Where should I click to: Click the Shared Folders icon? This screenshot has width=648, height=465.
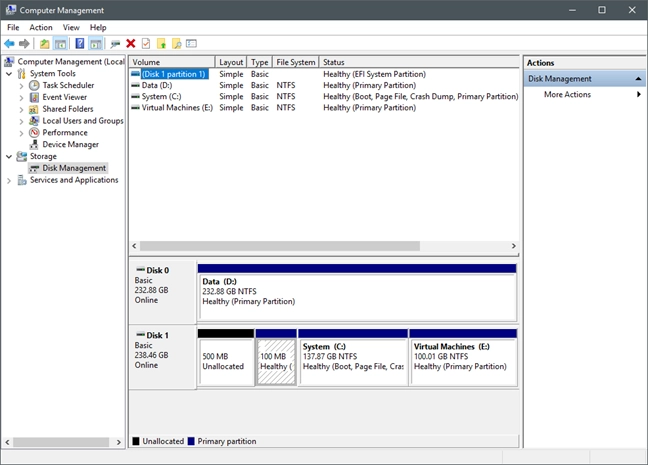34,109
